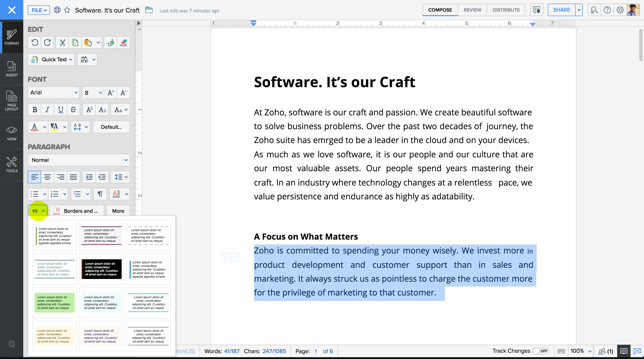Click the Increase Indent icon

[89, 177]
